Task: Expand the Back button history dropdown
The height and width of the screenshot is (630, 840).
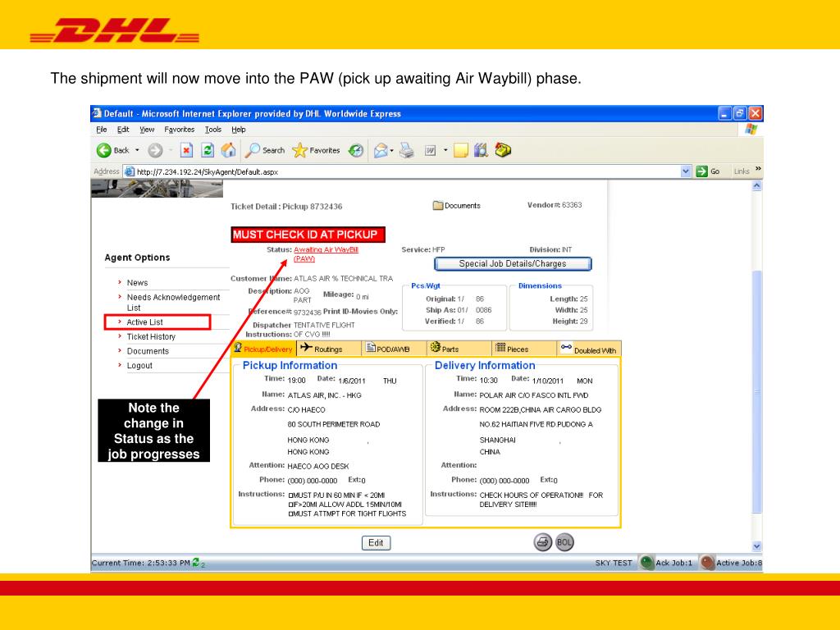Action: click(x=137, y=151)
